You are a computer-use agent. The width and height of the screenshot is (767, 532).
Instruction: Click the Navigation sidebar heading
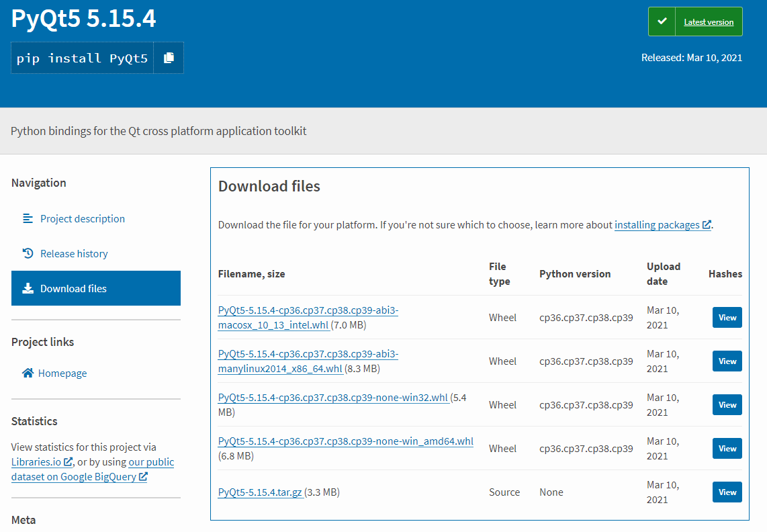[x=39, y=183]
